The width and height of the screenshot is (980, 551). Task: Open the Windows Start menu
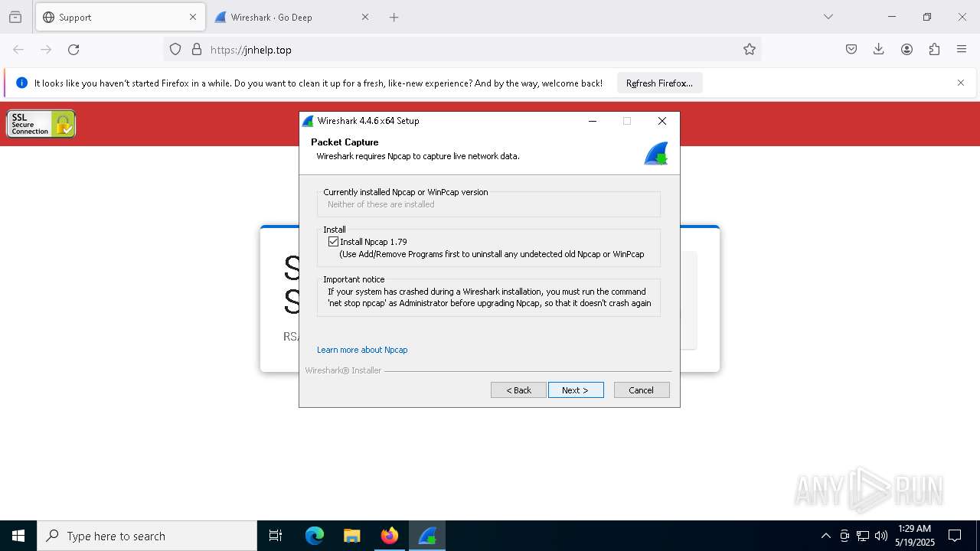click(x=18, y=536)
